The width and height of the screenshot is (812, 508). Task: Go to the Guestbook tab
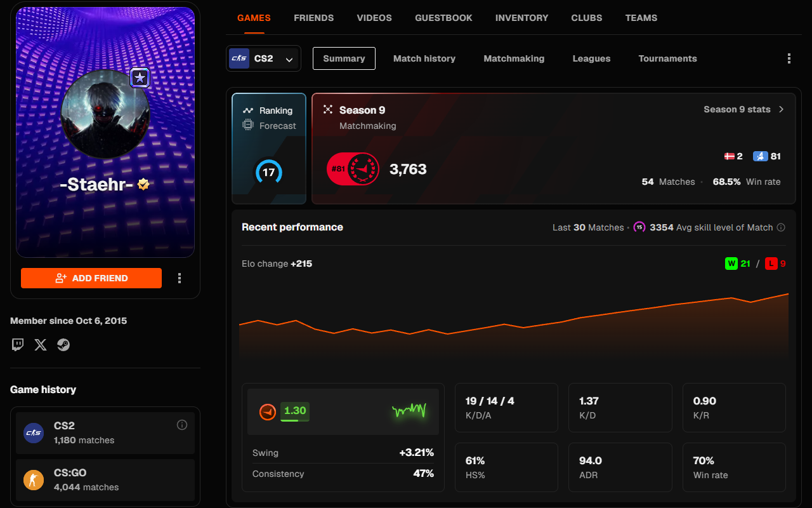click(443, 18)
